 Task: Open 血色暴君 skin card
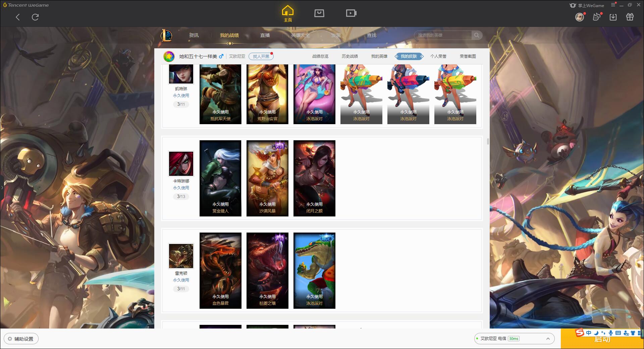[x=220, y=270]
